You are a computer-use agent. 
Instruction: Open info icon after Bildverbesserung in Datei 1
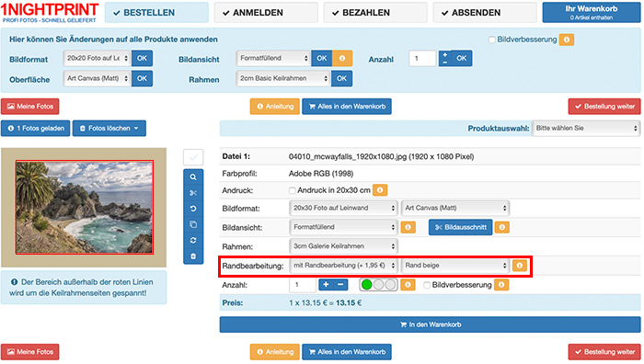(x=501, y=285)
